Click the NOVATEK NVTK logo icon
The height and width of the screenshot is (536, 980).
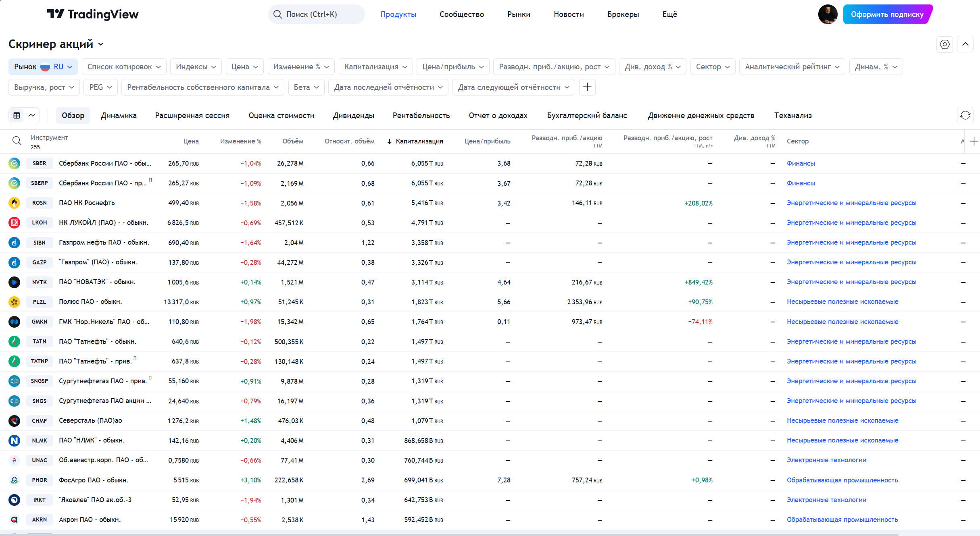pyautogui.click(x=14, y=282)
